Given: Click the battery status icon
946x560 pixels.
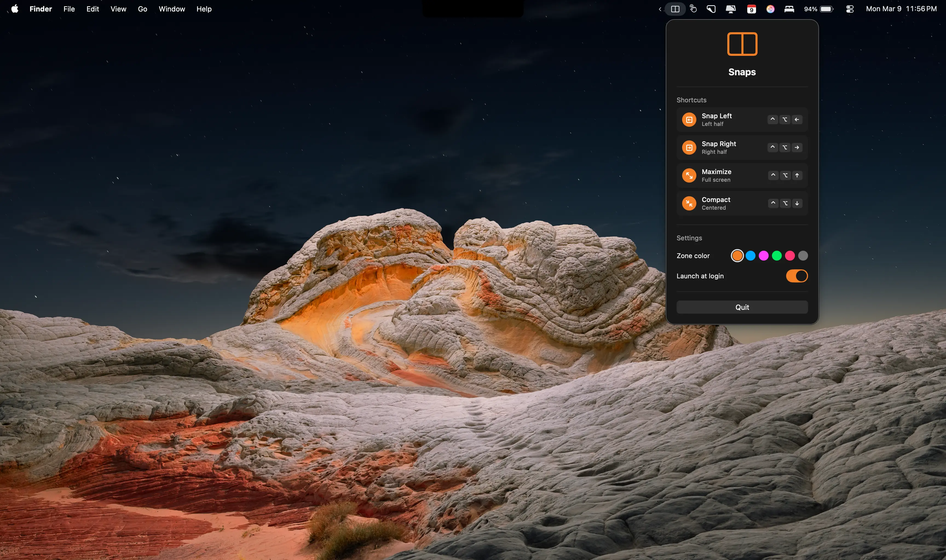Looking at the screenshot, I should pyautogui.click(x=826, y=9).
